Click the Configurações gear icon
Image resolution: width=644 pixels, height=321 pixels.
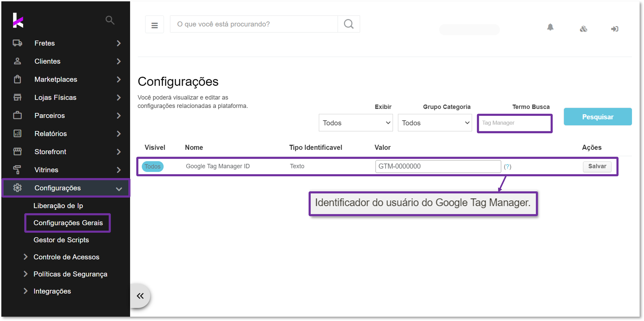click(18, 188)
